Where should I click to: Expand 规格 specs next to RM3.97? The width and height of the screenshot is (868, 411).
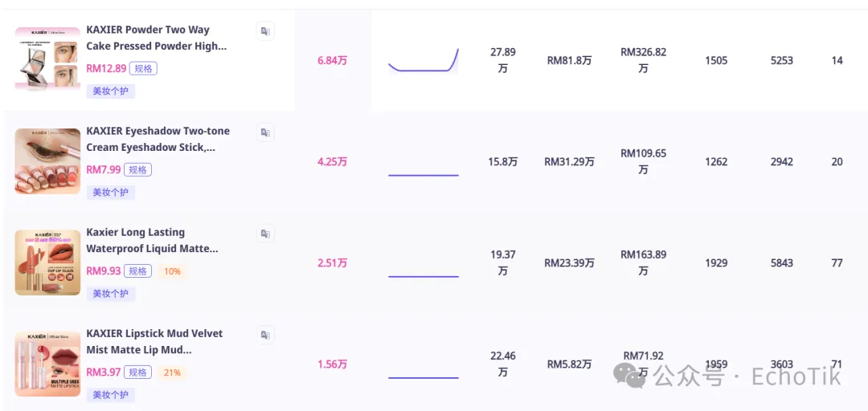coord(137,372)
